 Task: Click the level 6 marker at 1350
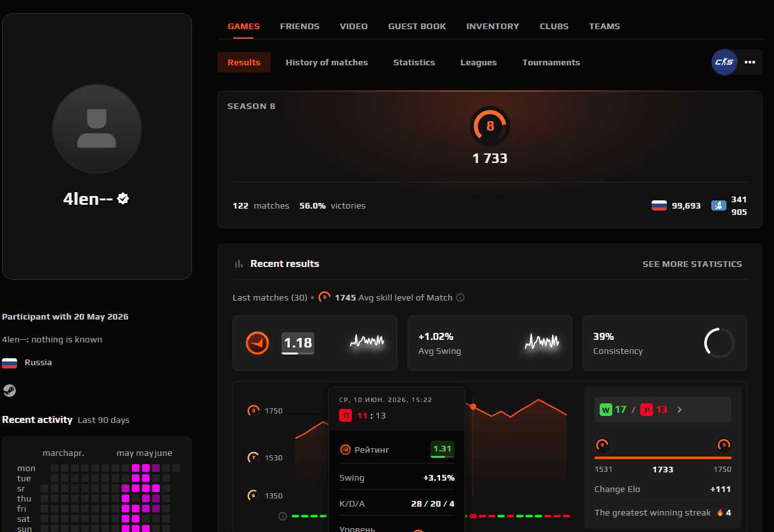tap(253, 496)
